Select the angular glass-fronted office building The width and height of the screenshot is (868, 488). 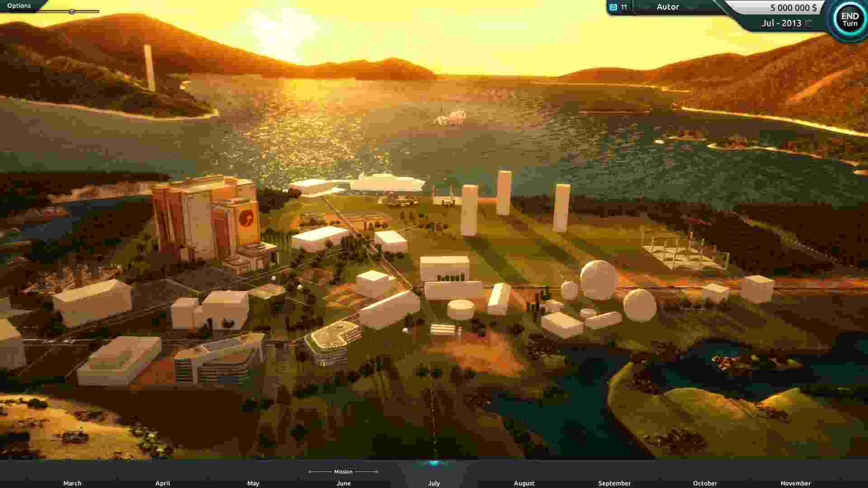[x=219, y=361]
